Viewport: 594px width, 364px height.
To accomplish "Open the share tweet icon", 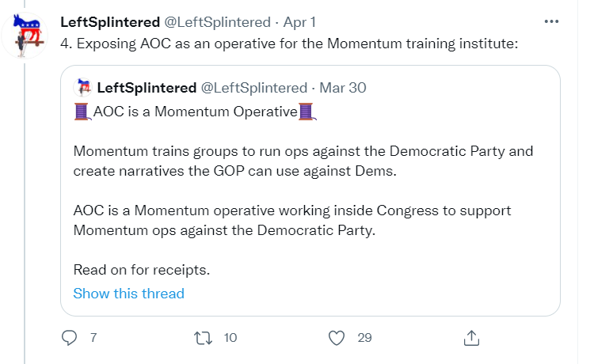I will [471, 338].
